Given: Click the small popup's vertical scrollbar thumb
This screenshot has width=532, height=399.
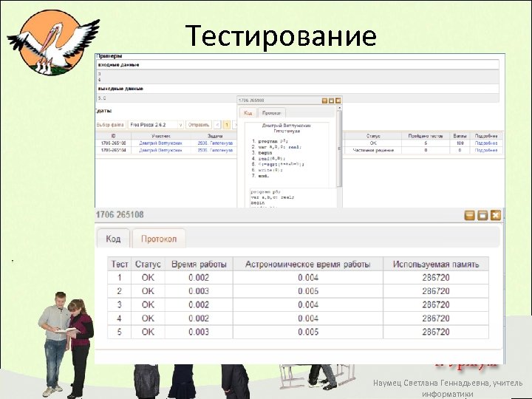Looking at the screenshot, I should [x=339, y=149].
